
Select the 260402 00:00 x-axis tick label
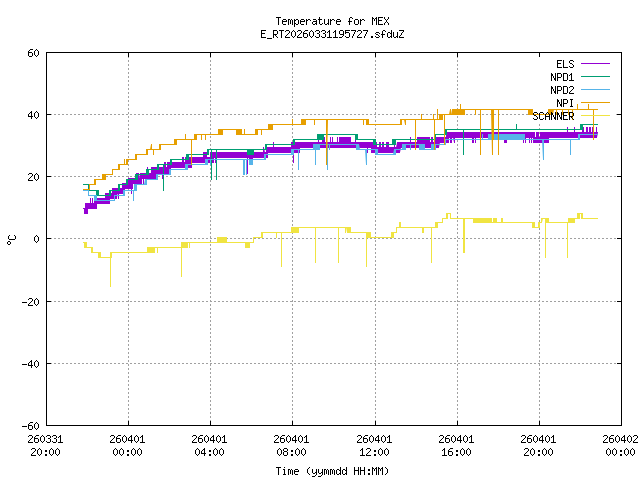pos(620,445)
